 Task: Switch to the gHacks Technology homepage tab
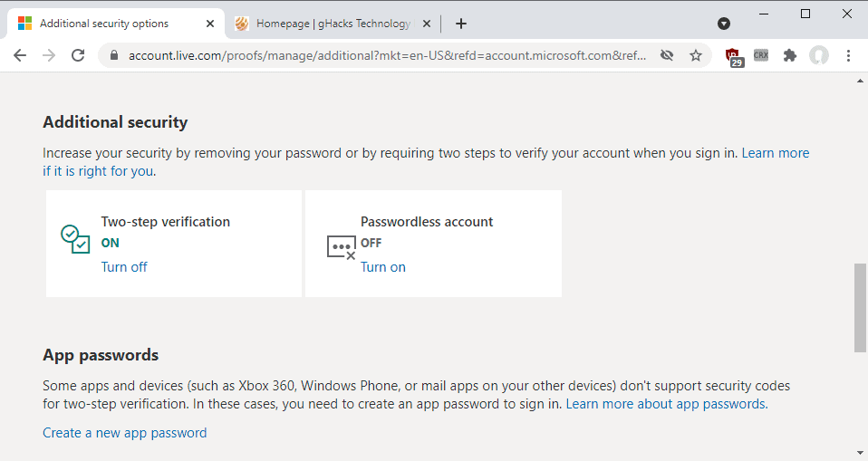click(x=333, y=24)
